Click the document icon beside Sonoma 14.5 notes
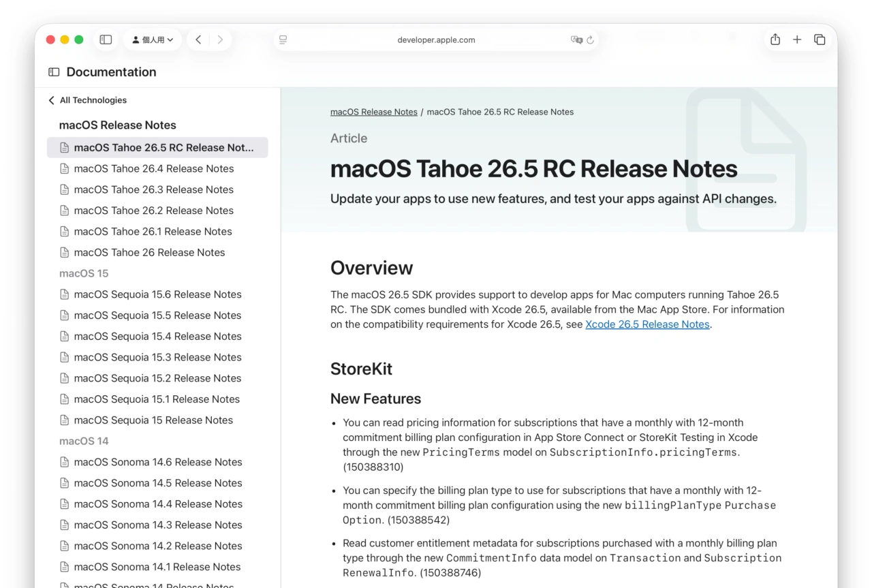The height and width of the screenshot is (588, 872). [x=65, y=483]
